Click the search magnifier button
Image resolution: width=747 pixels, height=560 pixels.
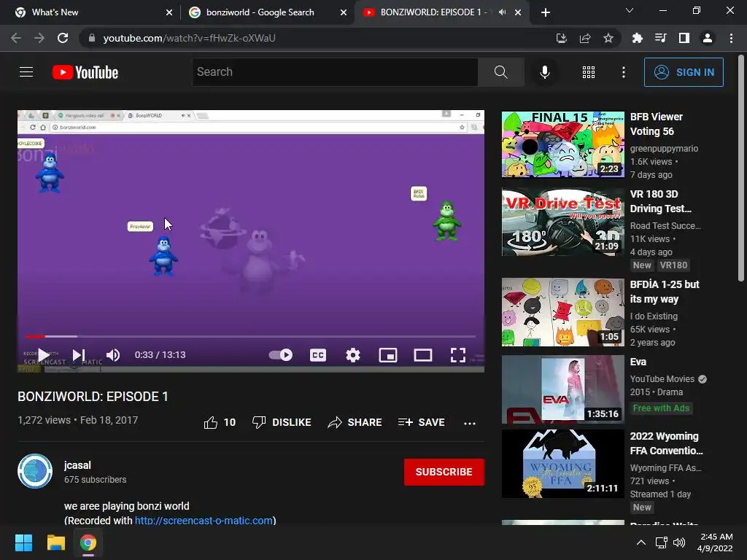tap(500, 72)
